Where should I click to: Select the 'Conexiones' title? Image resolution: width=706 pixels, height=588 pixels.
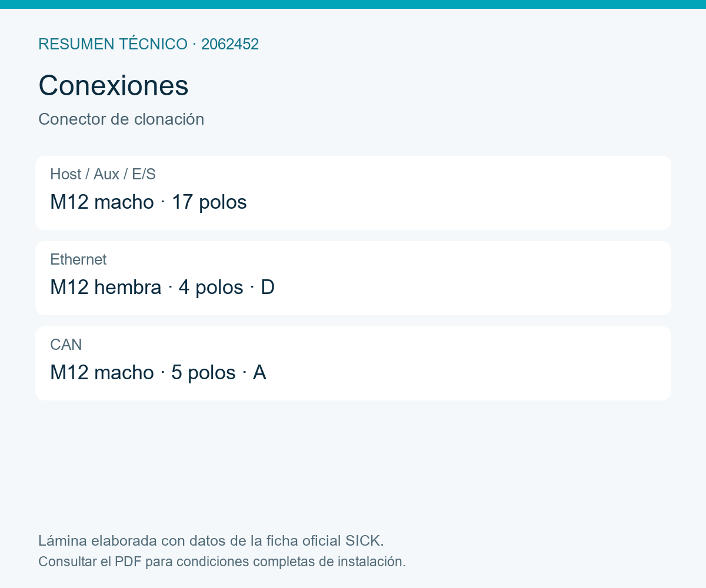(114, 86)
